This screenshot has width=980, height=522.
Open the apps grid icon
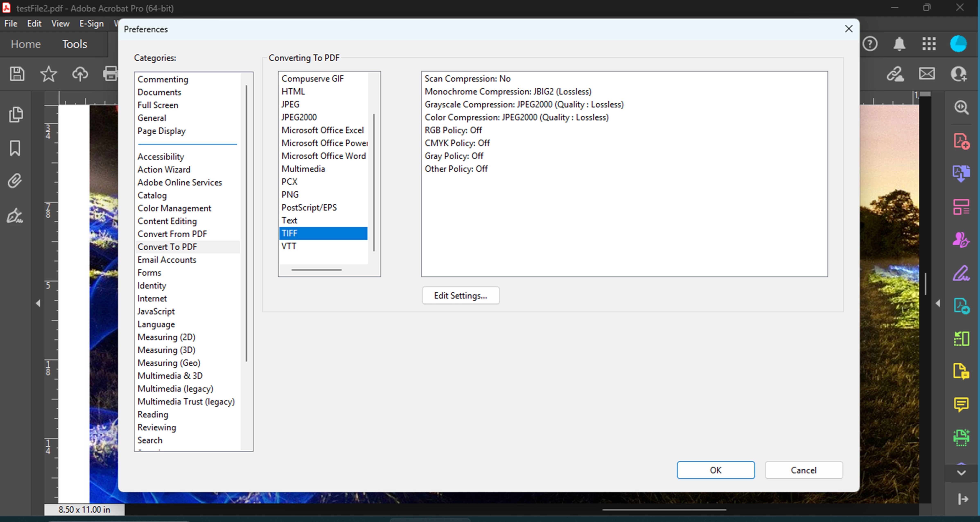(x=929, y=44)
